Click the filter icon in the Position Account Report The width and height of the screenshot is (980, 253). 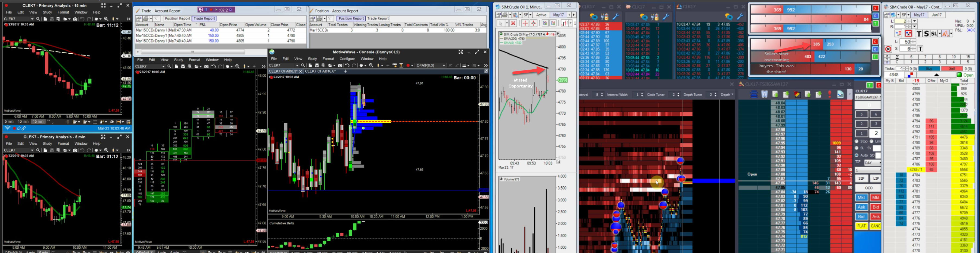[331, 18]
